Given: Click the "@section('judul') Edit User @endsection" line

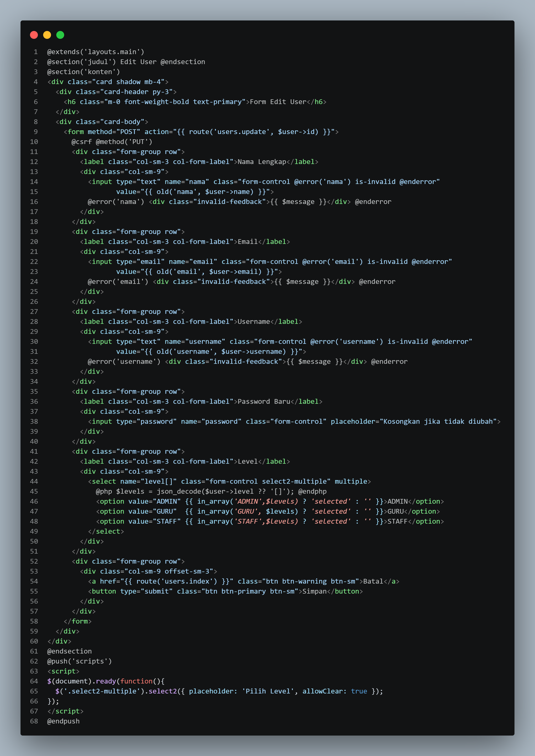Looking at the screenshot, I should tap(126, 62).
